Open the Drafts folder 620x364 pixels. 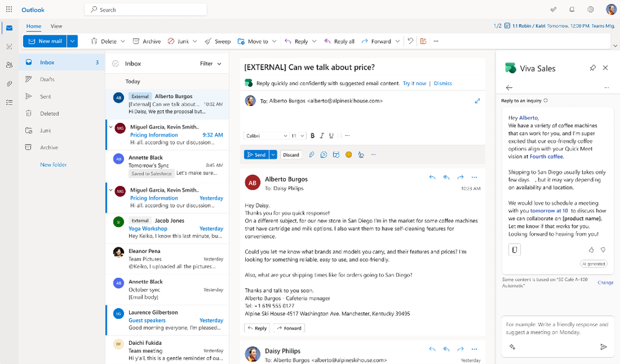(x=62, y=79)
